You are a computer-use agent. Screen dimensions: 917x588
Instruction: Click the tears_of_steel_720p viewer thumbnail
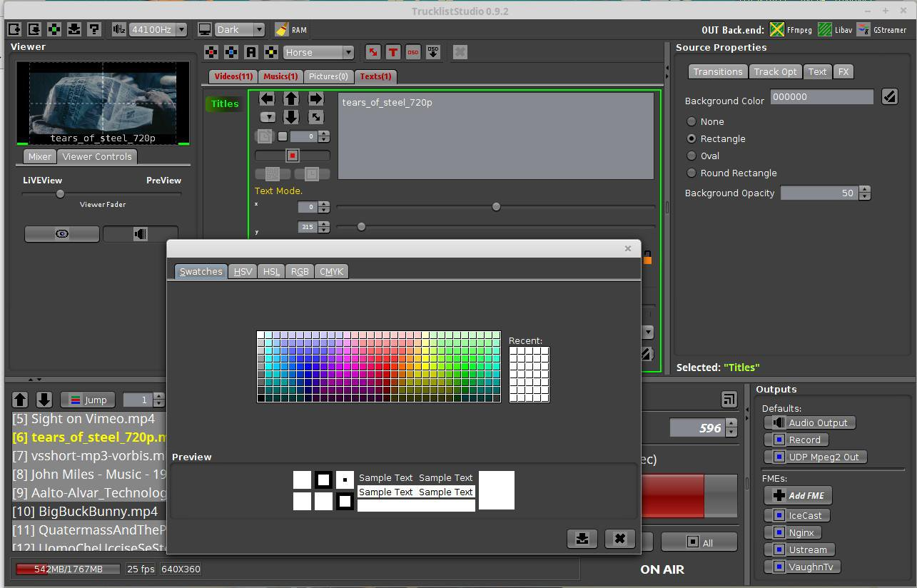[103, 103]
